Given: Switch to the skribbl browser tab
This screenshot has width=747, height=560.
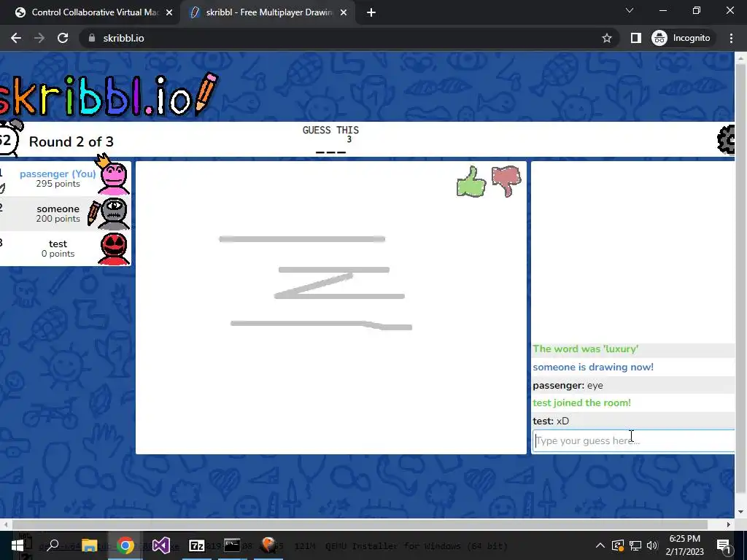Looking at the screenshot, I should [267, 12].
